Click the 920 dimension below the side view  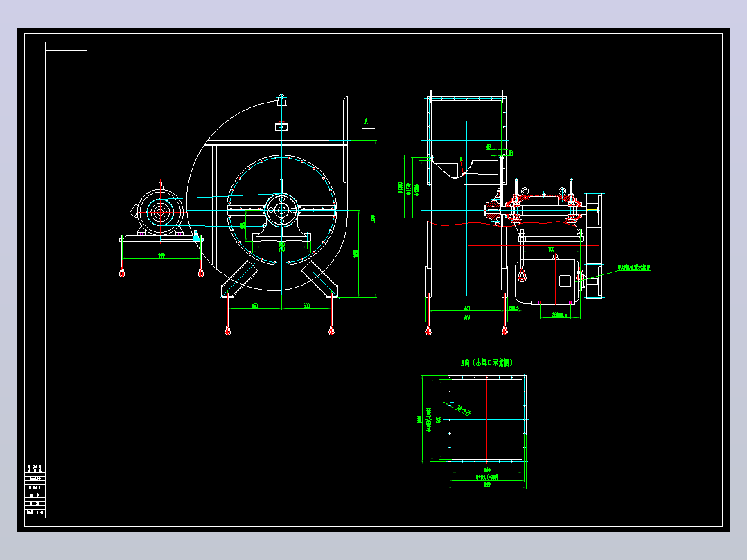466,308
